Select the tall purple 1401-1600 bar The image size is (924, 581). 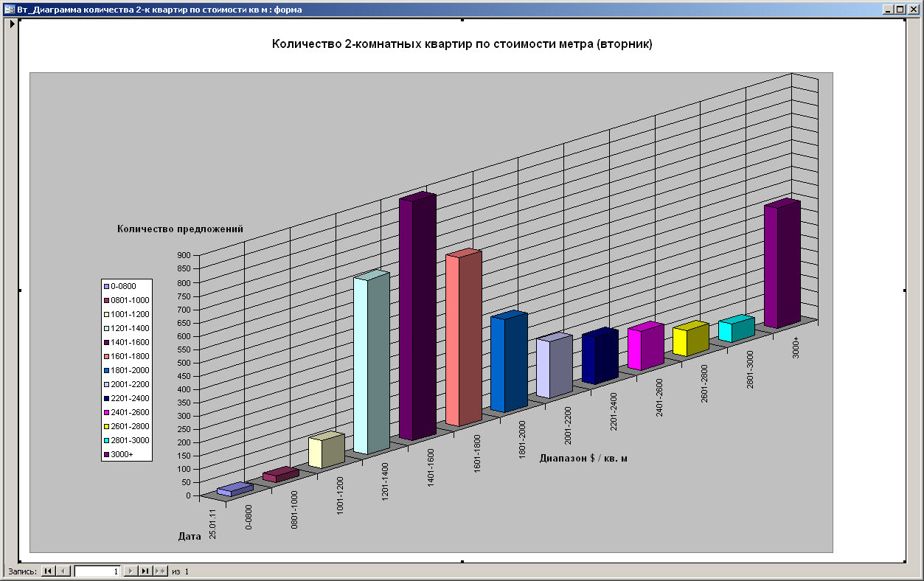tap(417, 317)
